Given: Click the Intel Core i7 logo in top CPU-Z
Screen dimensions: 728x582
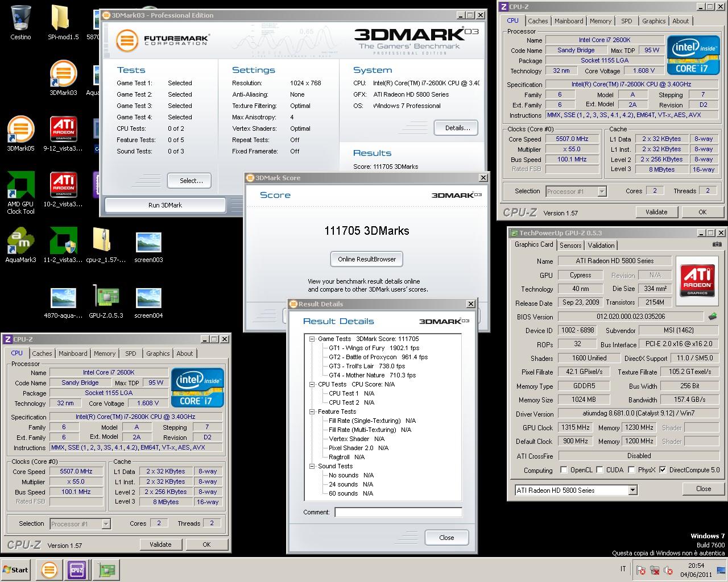Looking at the screenshot, I should [x=692, y=56].
